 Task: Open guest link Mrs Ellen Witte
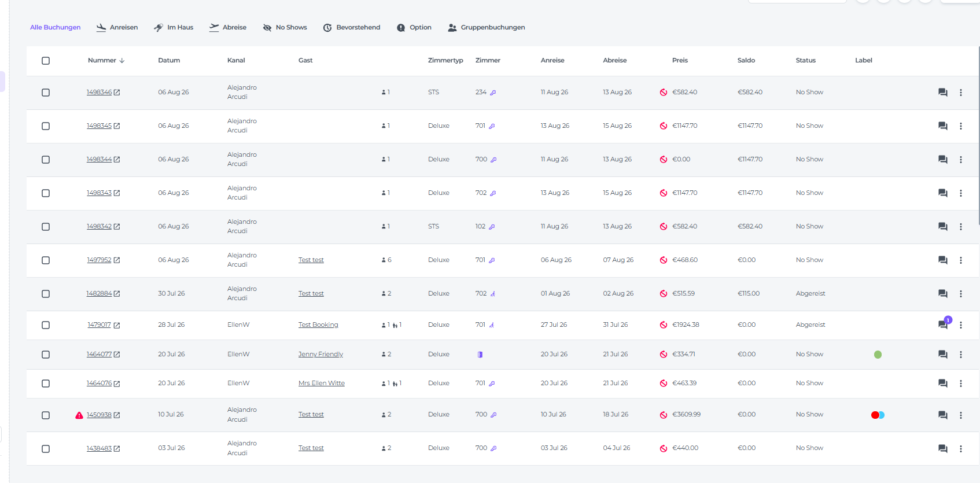click(322, 383)
